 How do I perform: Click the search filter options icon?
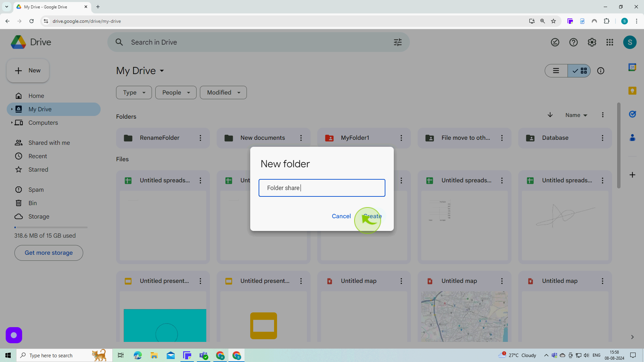pyautogui.click(x=397, y=42)
